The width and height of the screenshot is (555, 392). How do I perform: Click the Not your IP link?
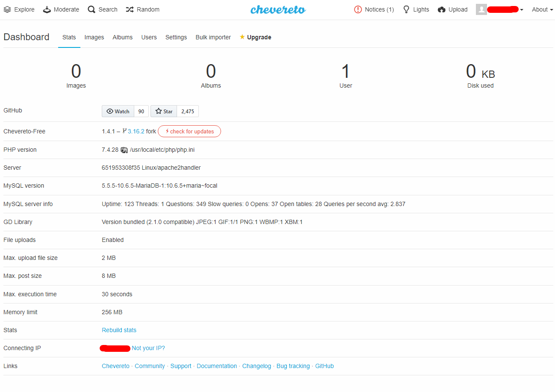[x=148, y=348]
